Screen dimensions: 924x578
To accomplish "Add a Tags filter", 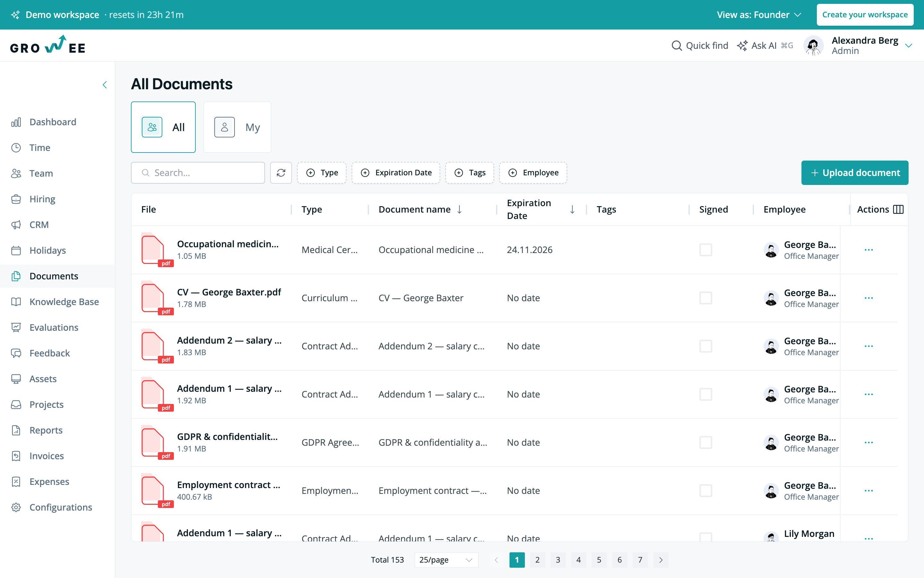I will coord(470,173).
